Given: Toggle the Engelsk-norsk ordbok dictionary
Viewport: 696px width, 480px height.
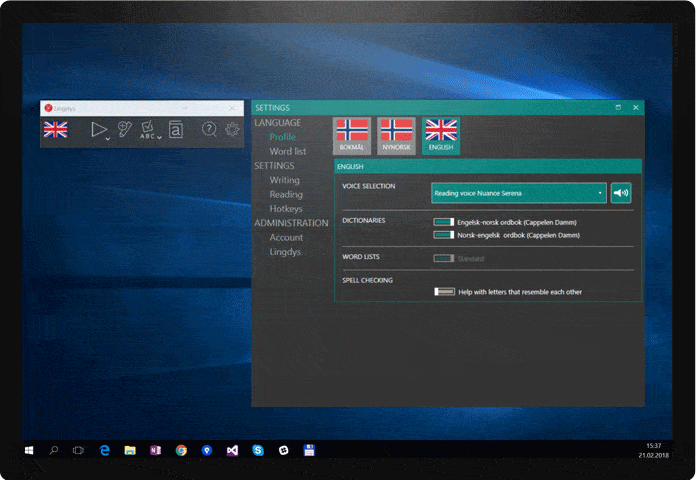Looking at the screenshot, I should 443,222.
